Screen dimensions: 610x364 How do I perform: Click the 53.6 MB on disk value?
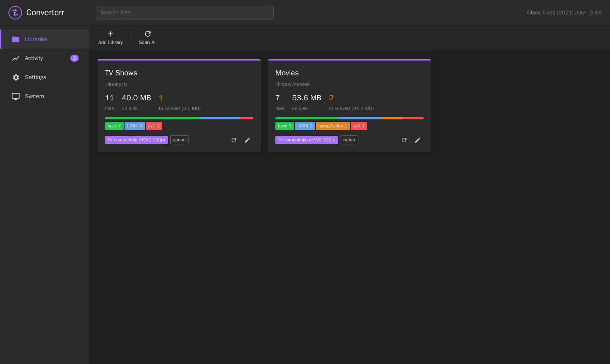(x=307, y=98)
